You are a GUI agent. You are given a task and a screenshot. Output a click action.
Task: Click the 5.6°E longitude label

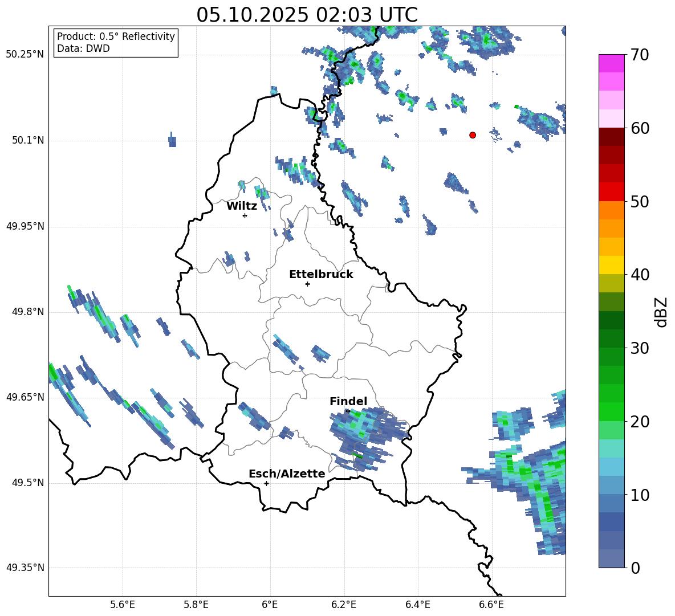123,605
